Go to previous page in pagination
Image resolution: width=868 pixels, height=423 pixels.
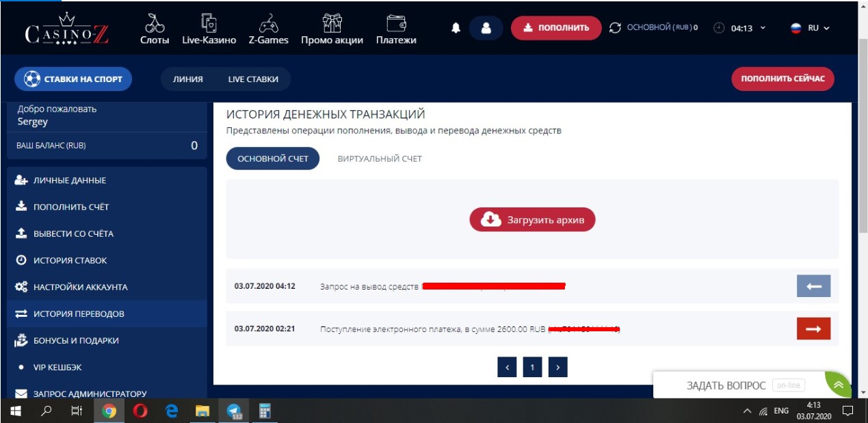pyautogui.click(x=507, y=368)
